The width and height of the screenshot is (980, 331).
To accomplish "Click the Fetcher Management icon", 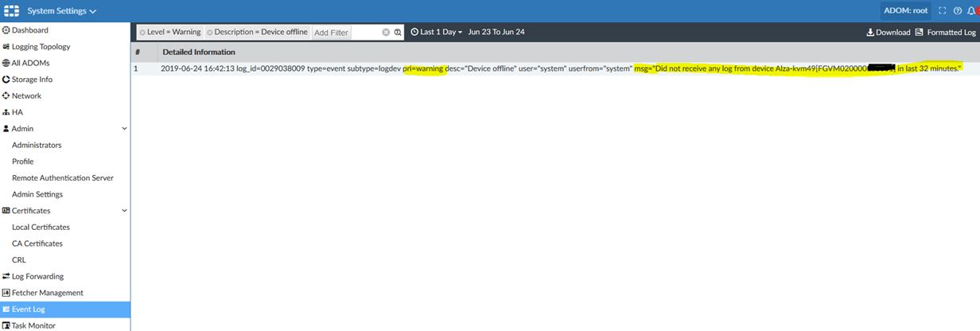I will coord(6,293).
